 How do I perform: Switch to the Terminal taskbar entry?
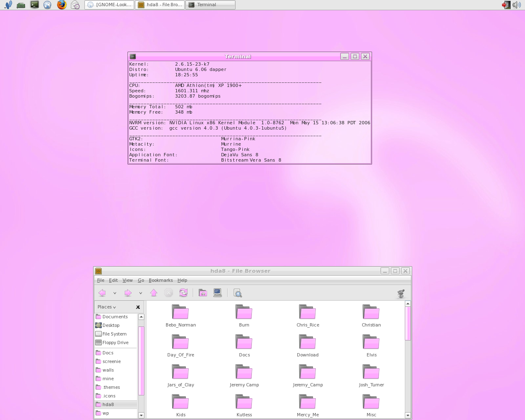[x=210, y=5]
